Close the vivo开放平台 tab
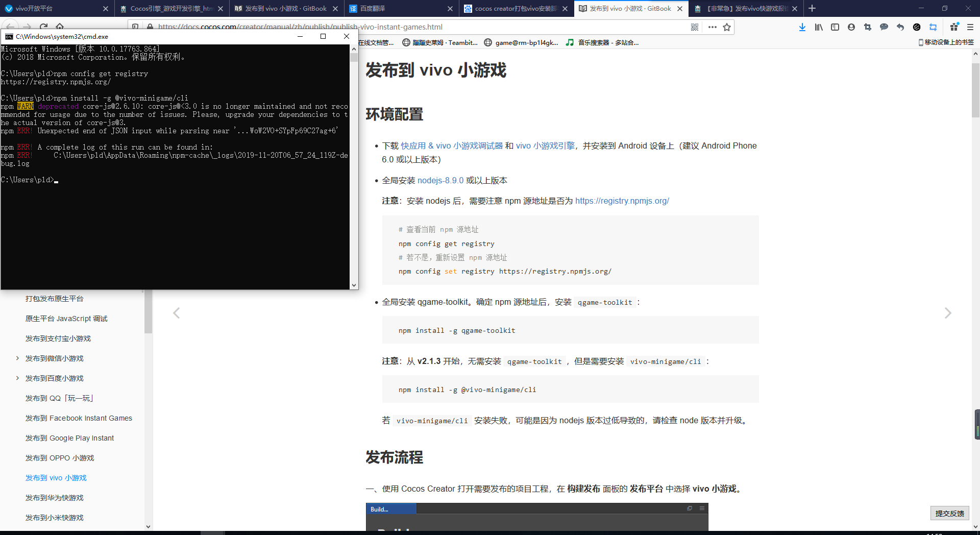Image resolution: width=980 pixels, height=535 pixels. coord(106,9)
